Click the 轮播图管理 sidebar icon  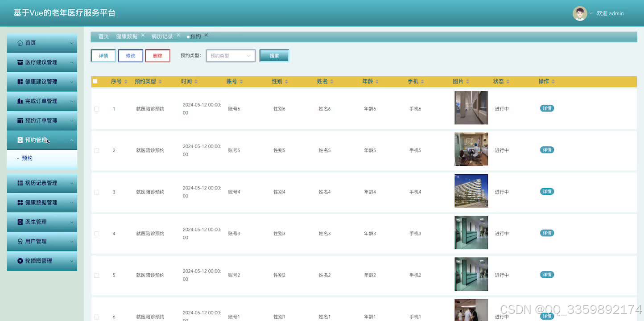click(20, 261)
